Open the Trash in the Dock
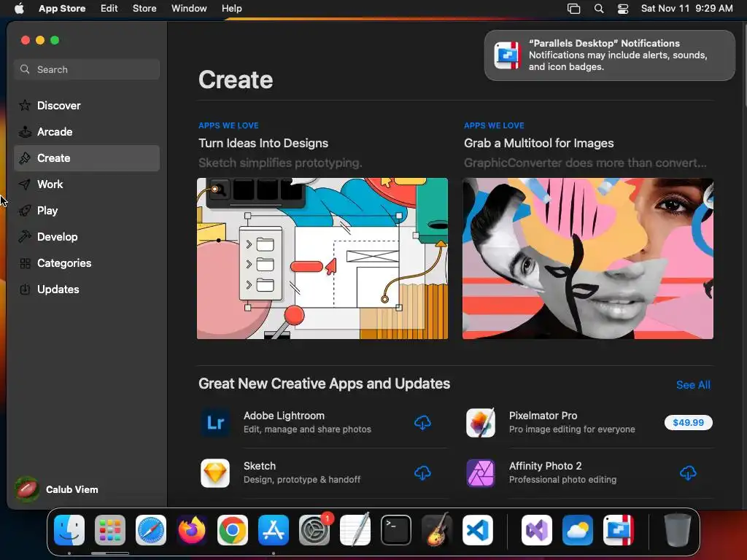The height and width of the screenshot is (560, 747). tap(678, 530)
